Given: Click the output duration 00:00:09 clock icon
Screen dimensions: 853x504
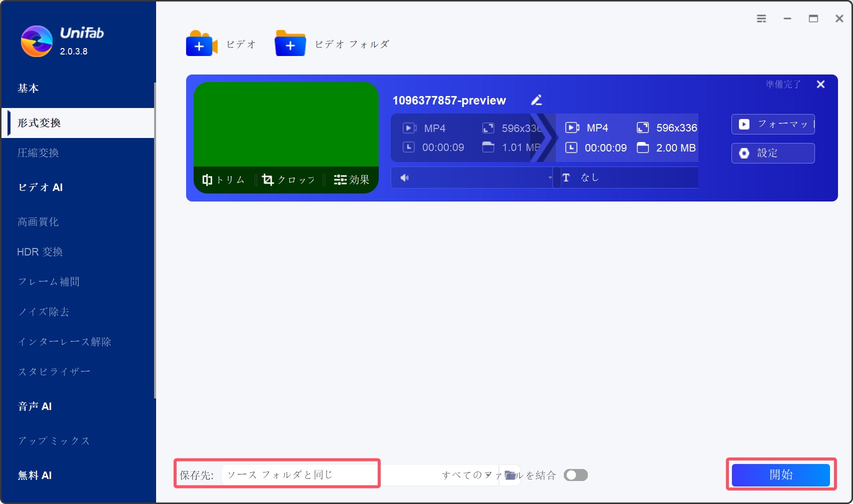Looking at the screenshot, I should [x=571, y=147].
